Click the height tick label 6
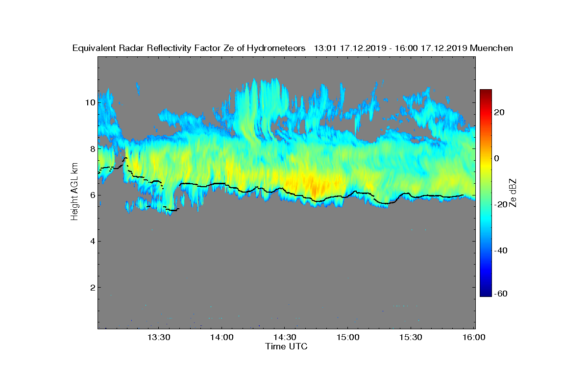 click(92, 195)
